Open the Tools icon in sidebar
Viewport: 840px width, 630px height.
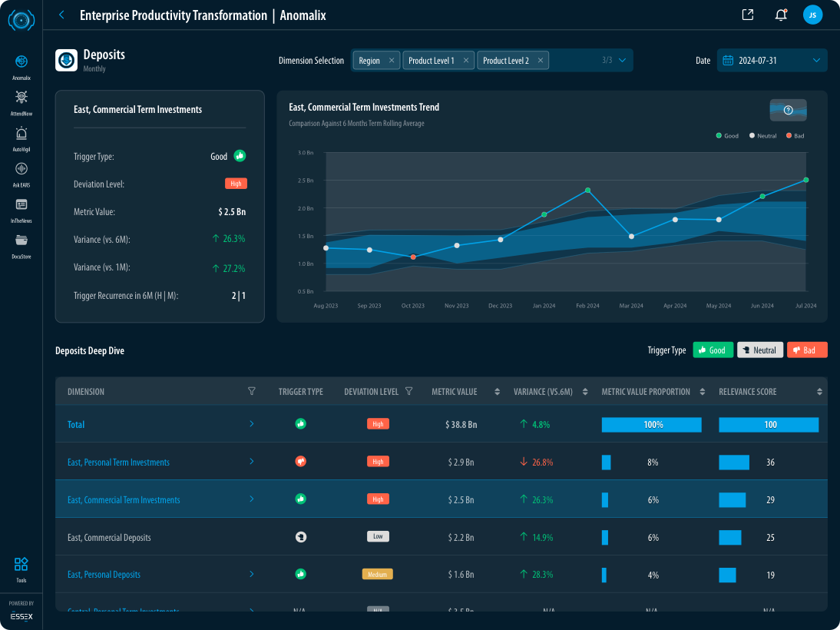[x=21, y=565]
